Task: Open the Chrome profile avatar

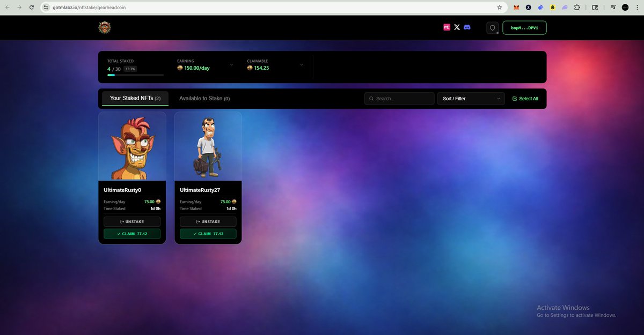Action: click(625, 8)
